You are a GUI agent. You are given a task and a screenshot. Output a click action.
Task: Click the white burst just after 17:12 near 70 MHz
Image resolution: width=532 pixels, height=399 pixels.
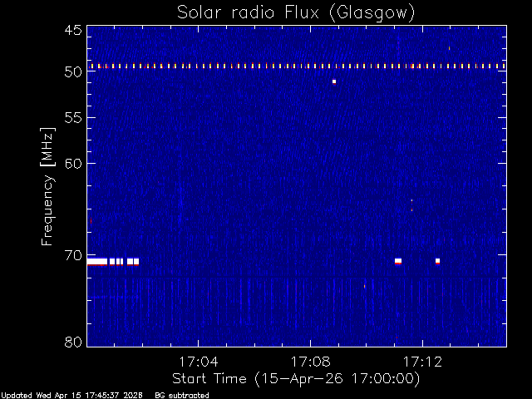[438, 261]
